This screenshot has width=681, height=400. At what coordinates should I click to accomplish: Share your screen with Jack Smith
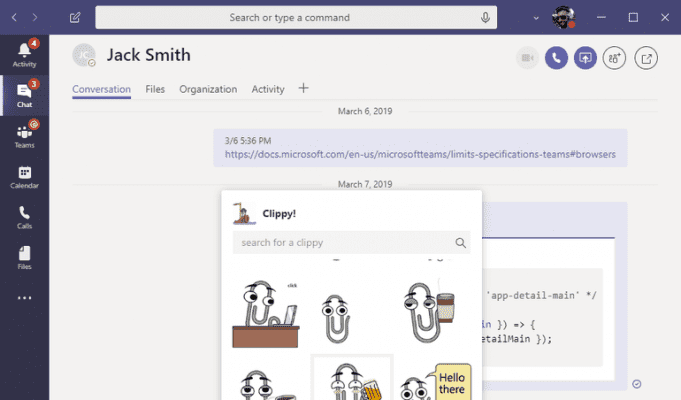(585, 58)
